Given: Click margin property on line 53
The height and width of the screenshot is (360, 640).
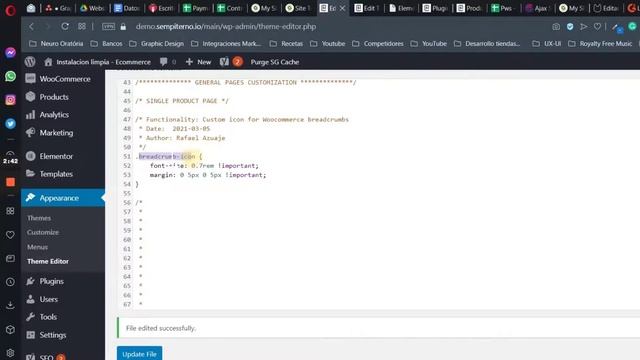Looking at the screenshot, I should point(162,175).
